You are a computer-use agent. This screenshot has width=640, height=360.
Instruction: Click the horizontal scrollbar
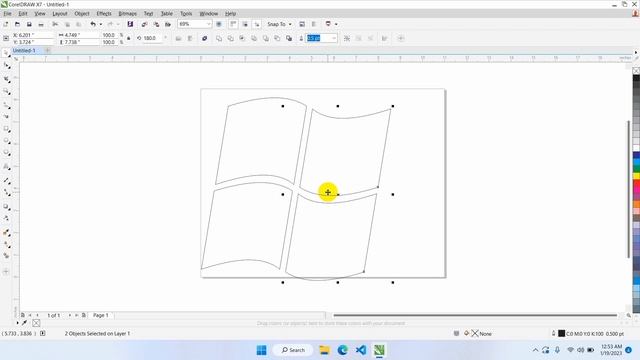click(x=475, y=315)
